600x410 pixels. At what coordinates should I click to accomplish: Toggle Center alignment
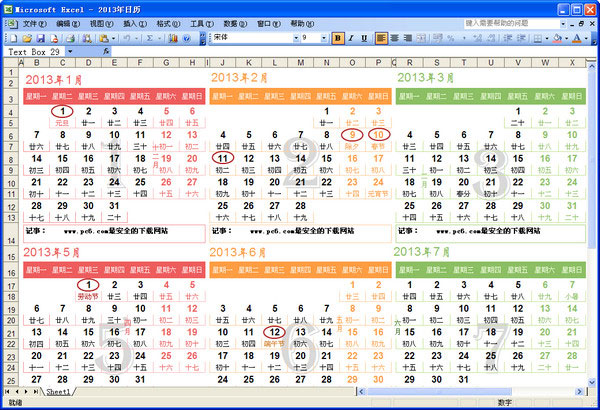pyautogui.click(x=395, y=38)
